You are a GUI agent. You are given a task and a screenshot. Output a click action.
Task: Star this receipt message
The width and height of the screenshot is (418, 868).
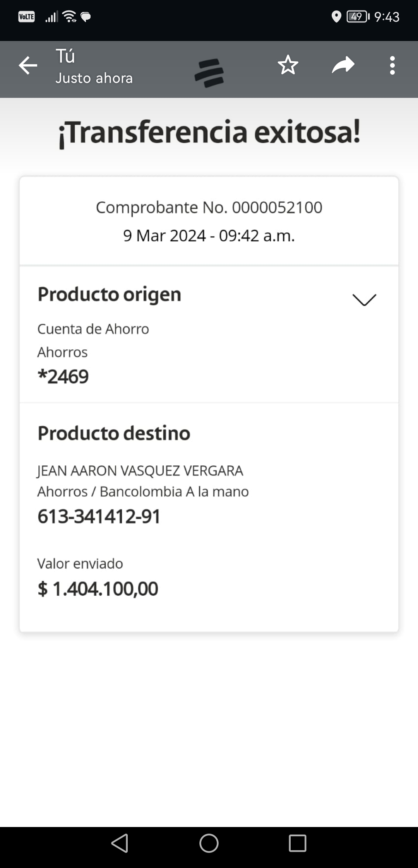click(x=288, y=65)
